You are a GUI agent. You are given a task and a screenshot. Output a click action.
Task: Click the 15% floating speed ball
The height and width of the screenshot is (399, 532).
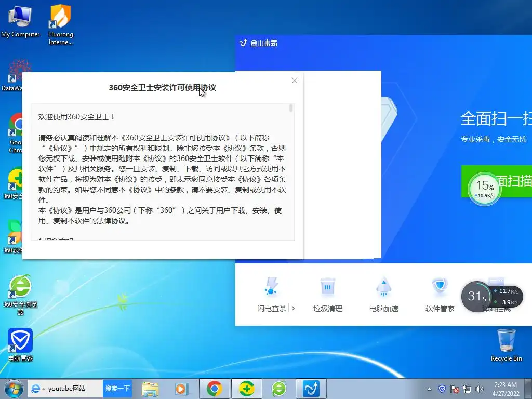[x=485, y=188]
